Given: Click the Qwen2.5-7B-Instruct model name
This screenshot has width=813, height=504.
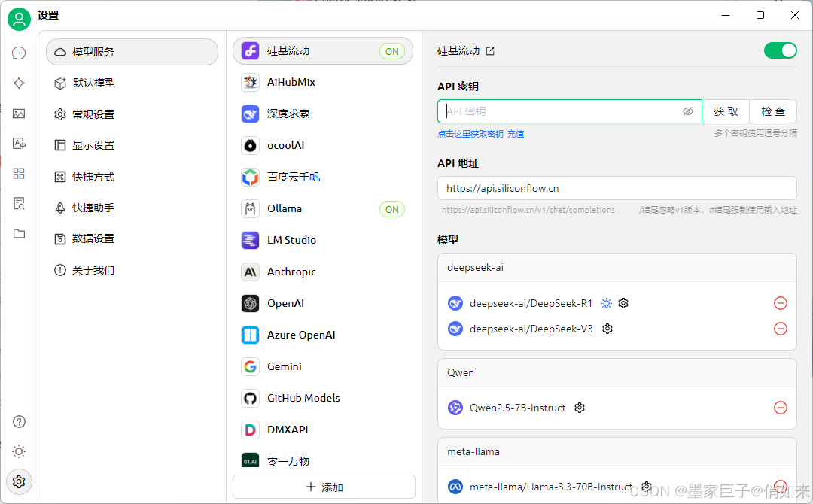Looking at the screenshot, I should 517,408.
